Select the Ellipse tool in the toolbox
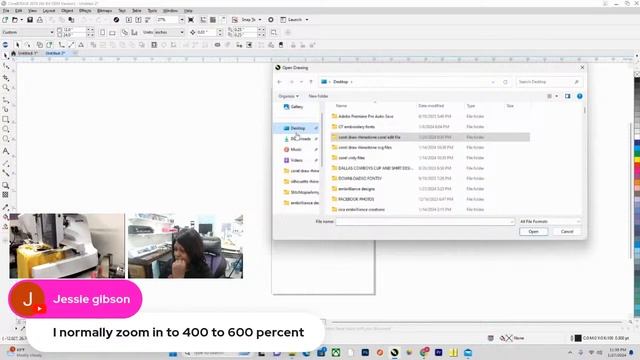This screenshot has width=640, height=360. [x=6, y=129]
